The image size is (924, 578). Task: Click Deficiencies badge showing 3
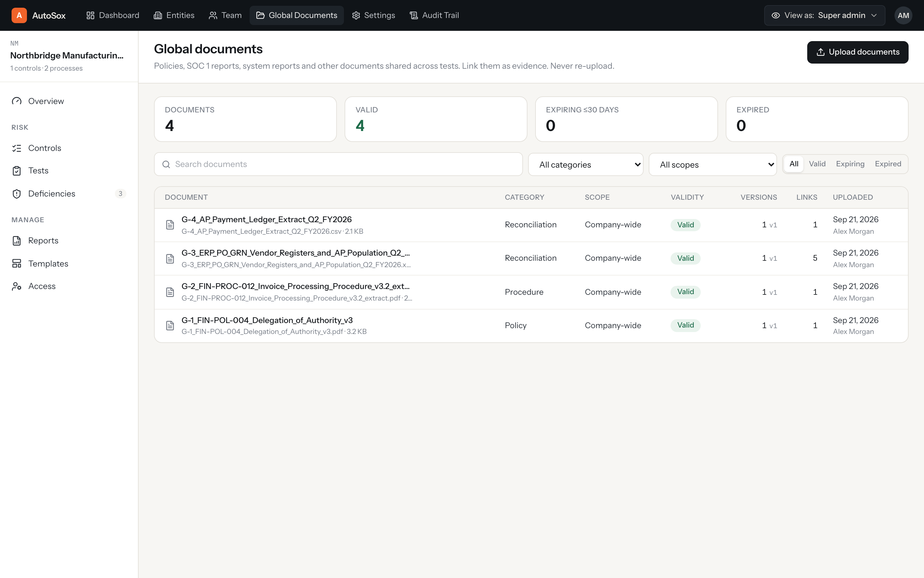120,194
